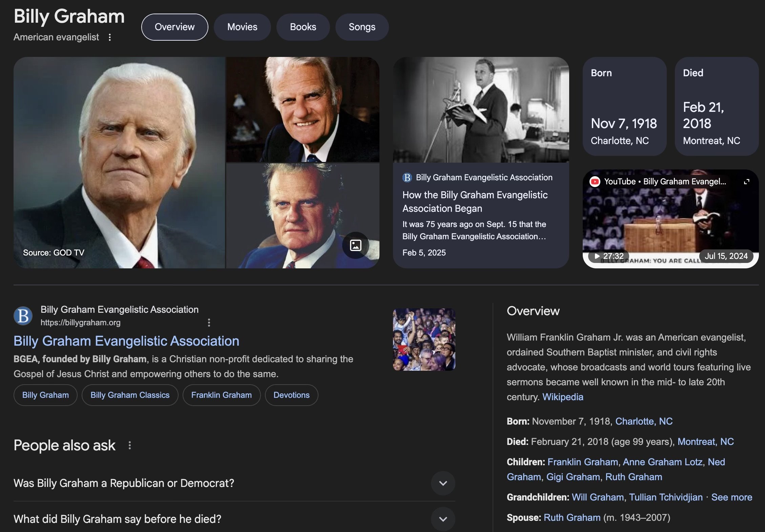765x532 pixels.
Task: Open the black-and-white preaching photo
Action: [x=481, y=110]
